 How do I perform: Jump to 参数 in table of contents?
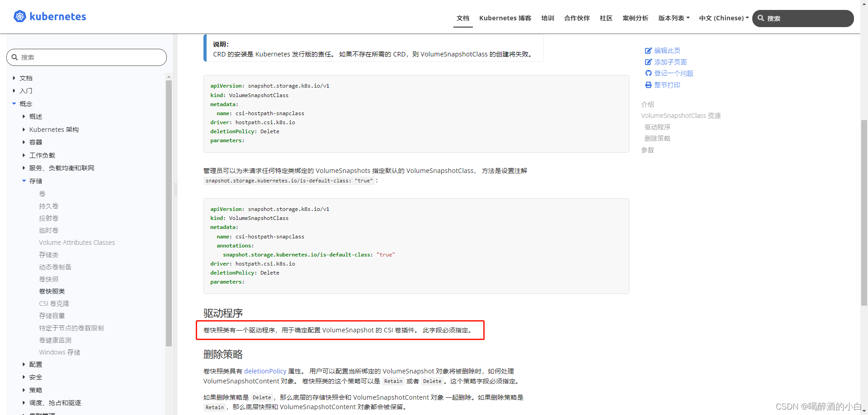(x=647, y=150)
